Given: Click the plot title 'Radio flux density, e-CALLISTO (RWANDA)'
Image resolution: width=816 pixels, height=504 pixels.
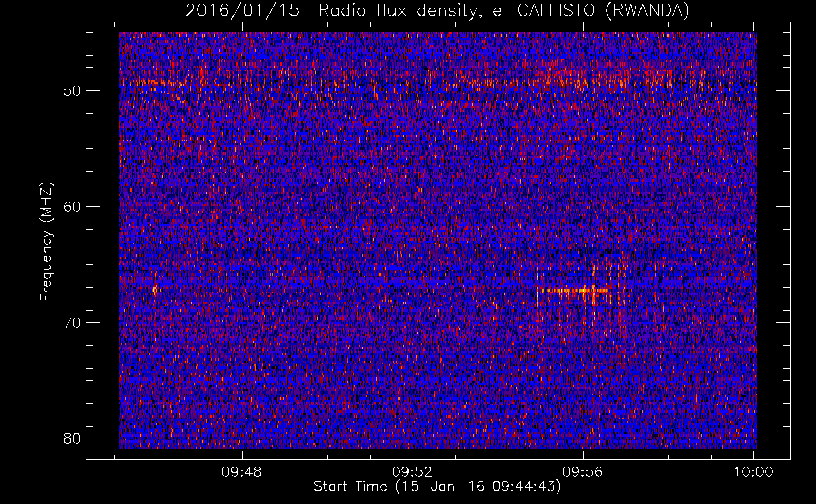Looking at the screenshot, I should coord(503,10).
